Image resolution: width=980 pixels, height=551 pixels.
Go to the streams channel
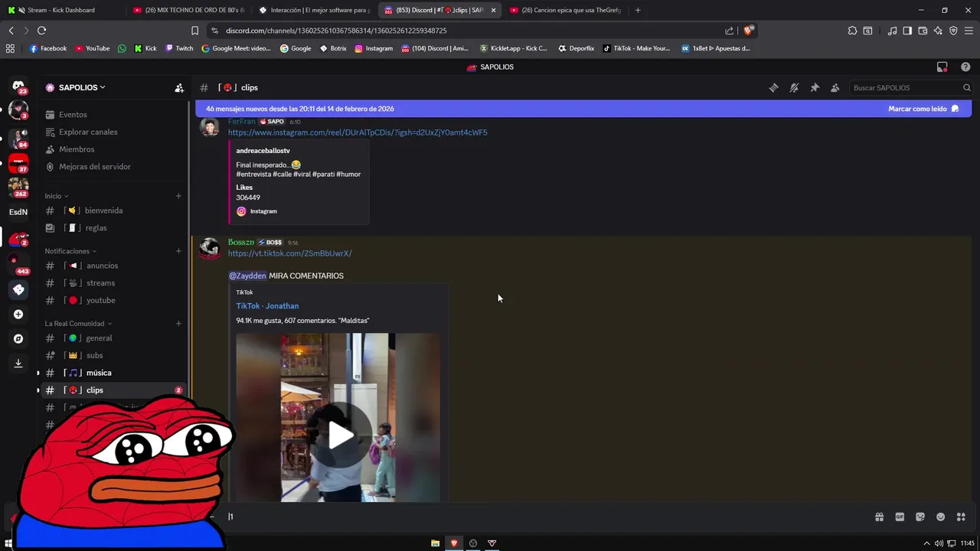tap(113, 283)
